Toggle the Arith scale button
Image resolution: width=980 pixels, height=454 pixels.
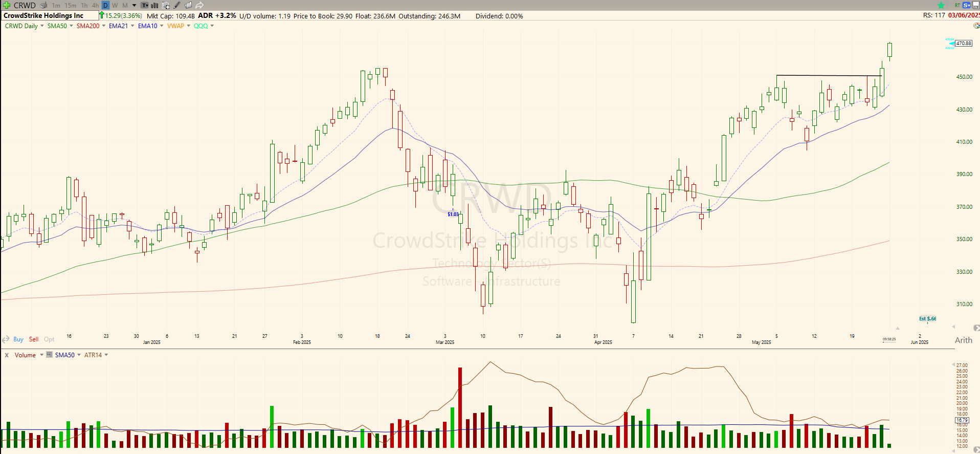[x=964, y=340]
